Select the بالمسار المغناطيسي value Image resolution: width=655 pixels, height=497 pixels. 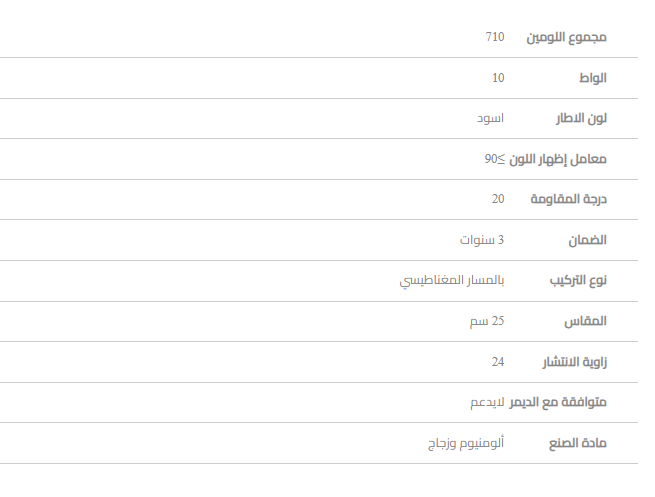pyautogui.click(x=452, y=281)
